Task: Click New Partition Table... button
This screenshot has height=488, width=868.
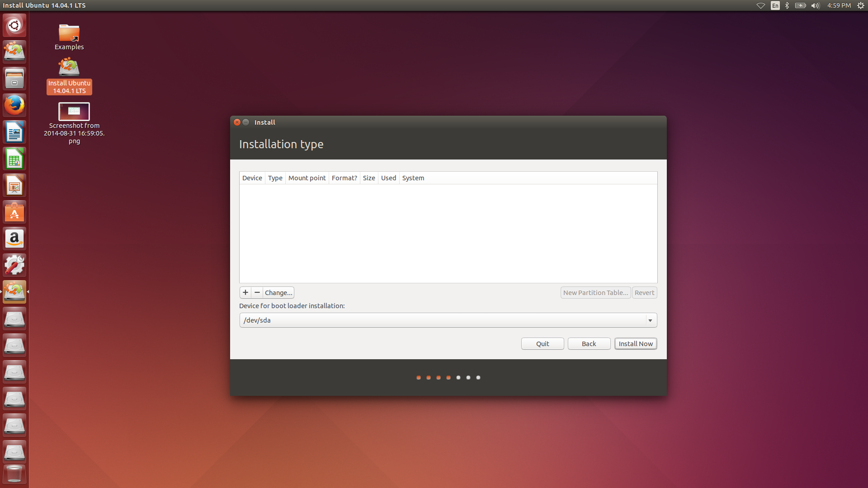Action: [595, 292]
